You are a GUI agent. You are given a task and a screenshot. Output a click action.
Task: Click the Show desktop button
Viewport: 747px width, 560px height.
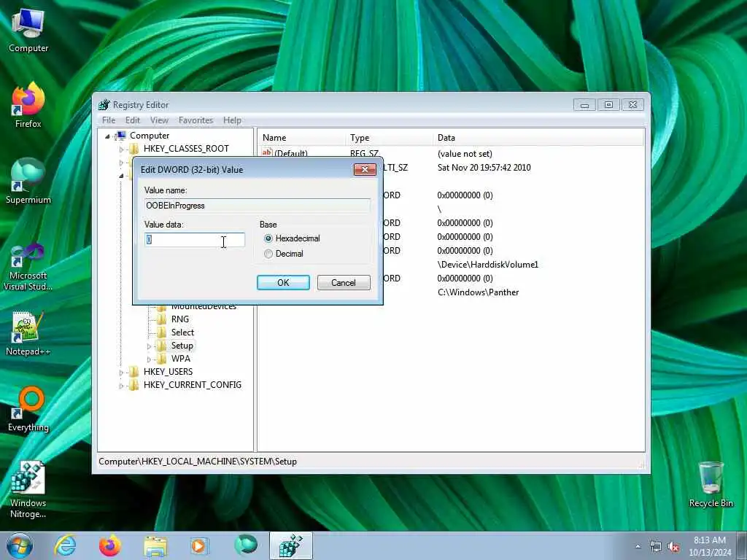[743, 545]
